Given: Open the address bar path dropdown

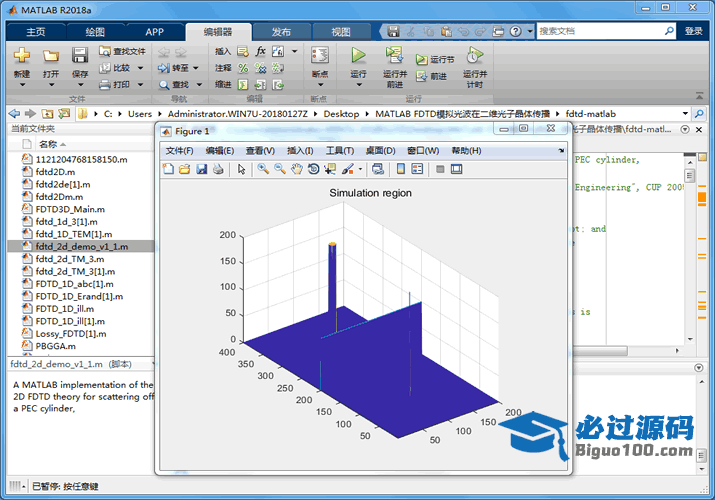Looking at the screenshot, I should (x=685, y=113).
